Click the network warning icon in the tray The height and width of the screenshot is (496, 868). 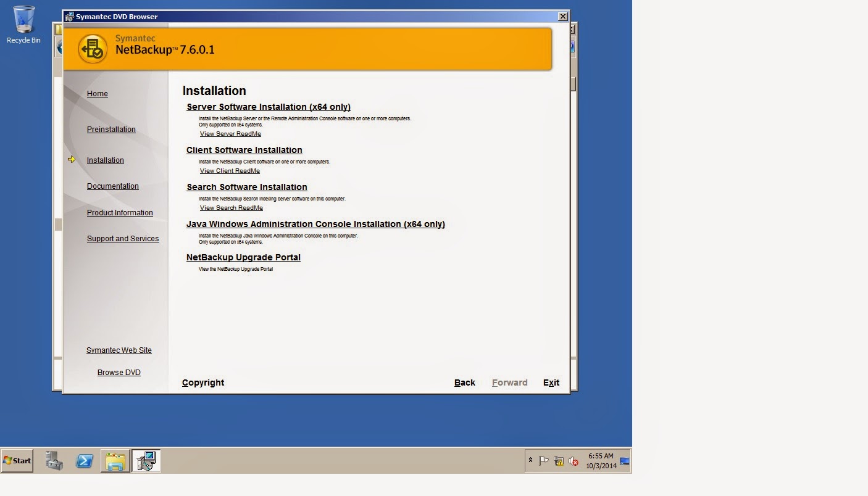[558, 461]
